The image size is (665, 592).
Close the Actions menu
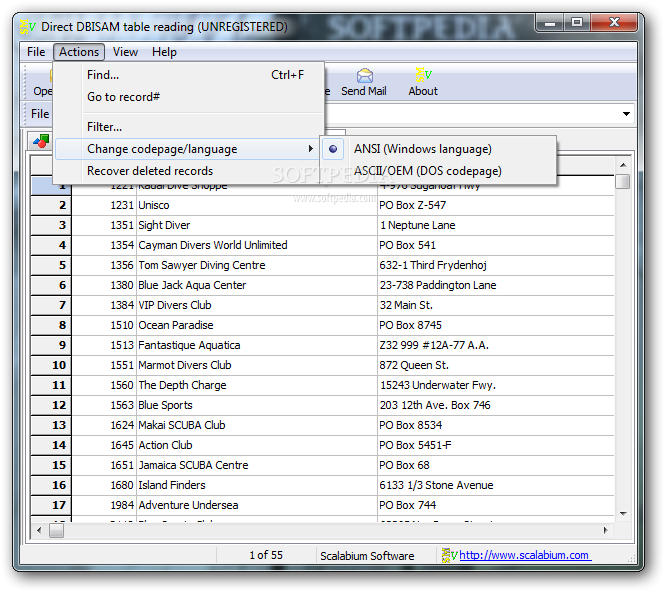79,52
